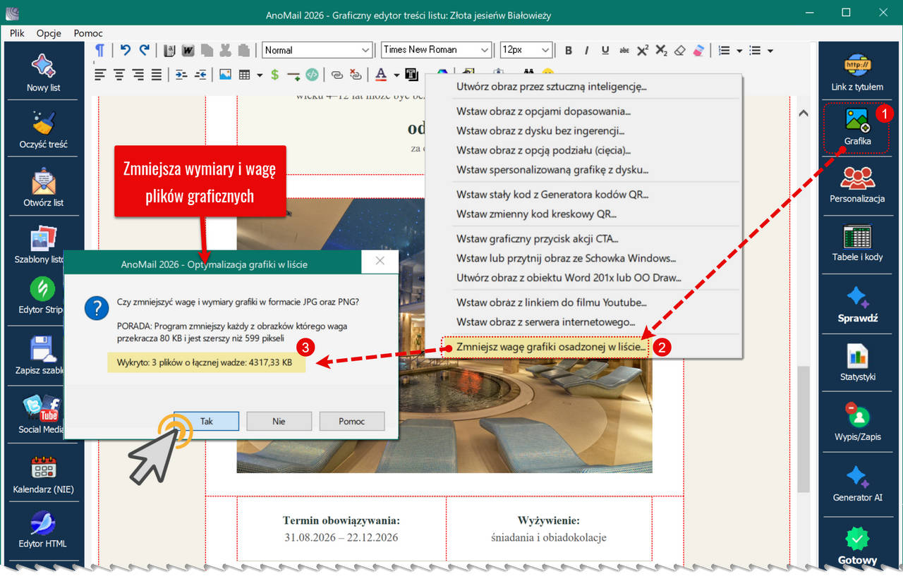Toggle underline formatting
The image size is (903, 588).
click(605, 50)
